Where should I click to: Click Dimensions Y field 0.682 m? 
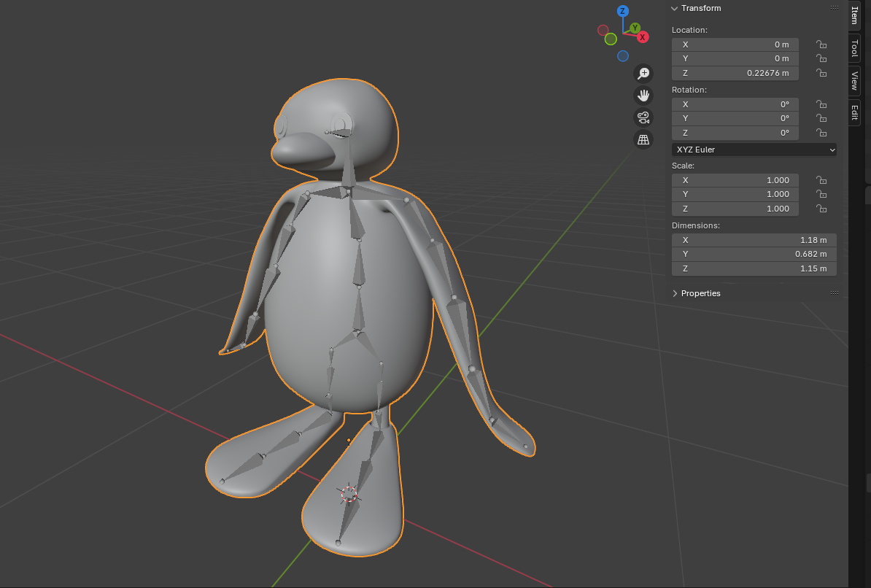tap(754, 254)
